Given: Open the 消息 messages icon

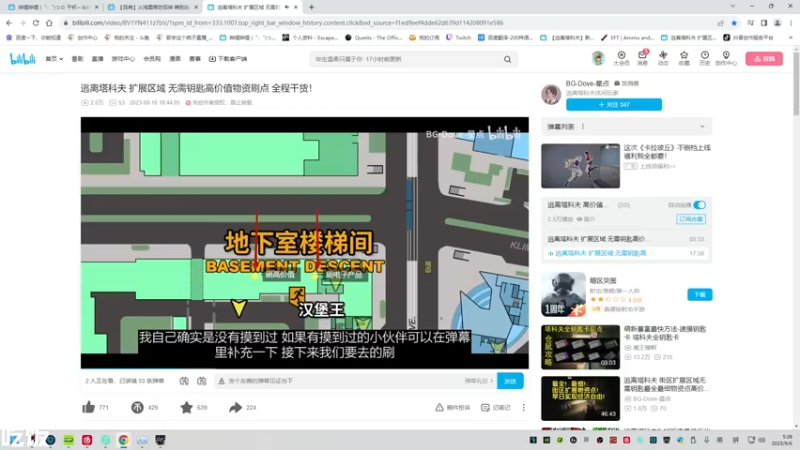Looking at the screenshot, I should 642,58.
